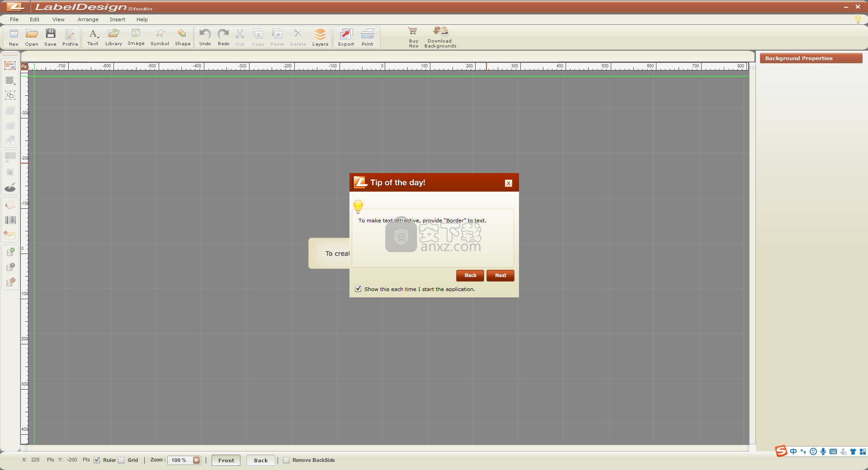This screenshot has height=470, width=868.
Task: Toggle IME punctuation mode icon
Action: coord(803,451)
